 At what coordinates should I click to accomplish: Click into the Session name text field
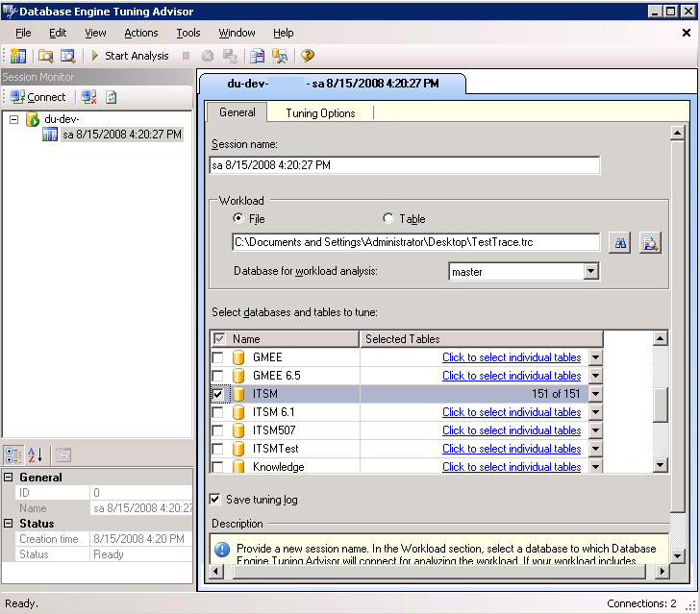[x=404, y=165]
